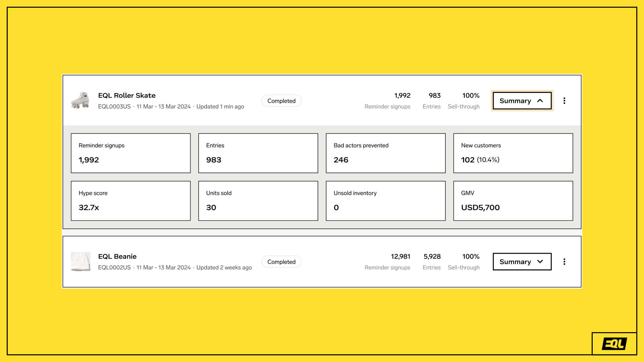This screenshot has width=644, height=362.
Task: Click the 1,992 signups figure in Roller Skate header
Action: coord(402,96)
